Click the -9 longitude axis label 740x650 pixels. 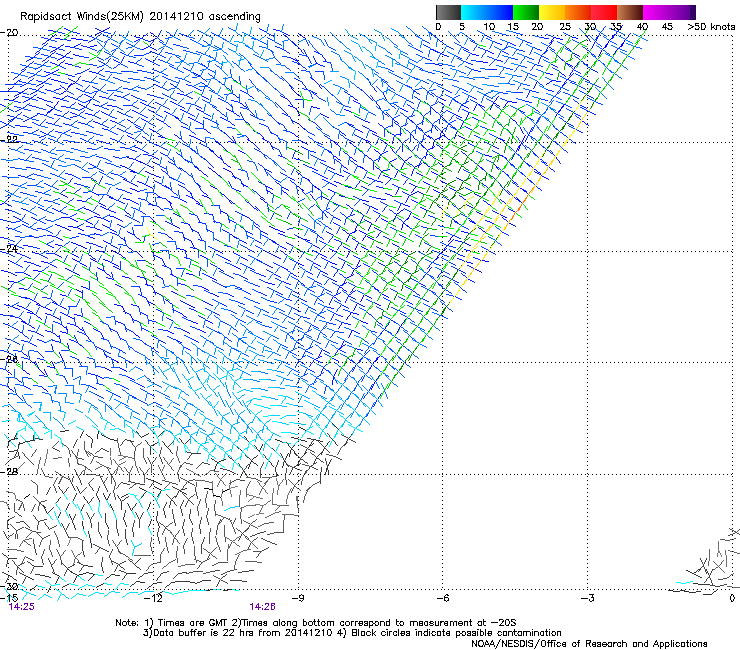[x=298, y=598]
